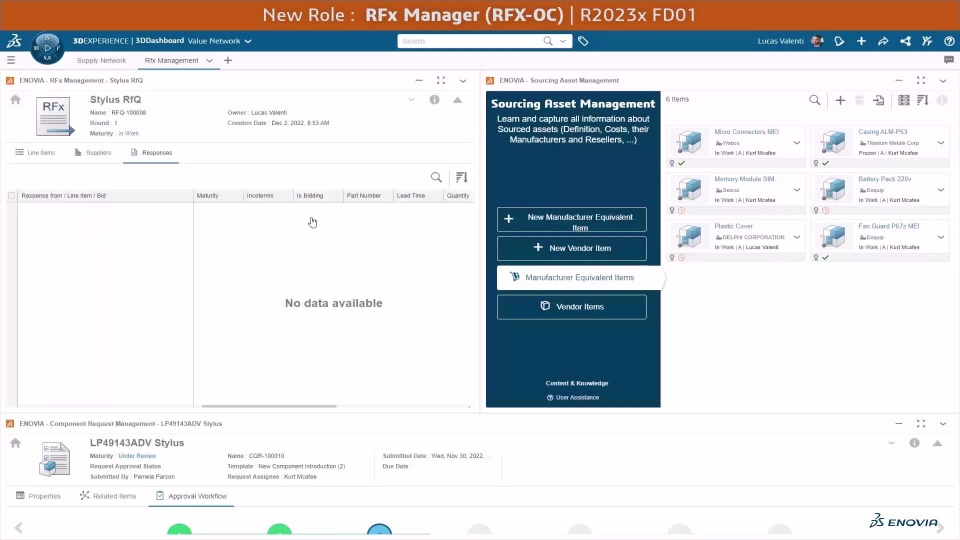The image size is (960, 540).
Task: Go home in Component Request widget
Action: pyautogui.click(x=15, y=443)
